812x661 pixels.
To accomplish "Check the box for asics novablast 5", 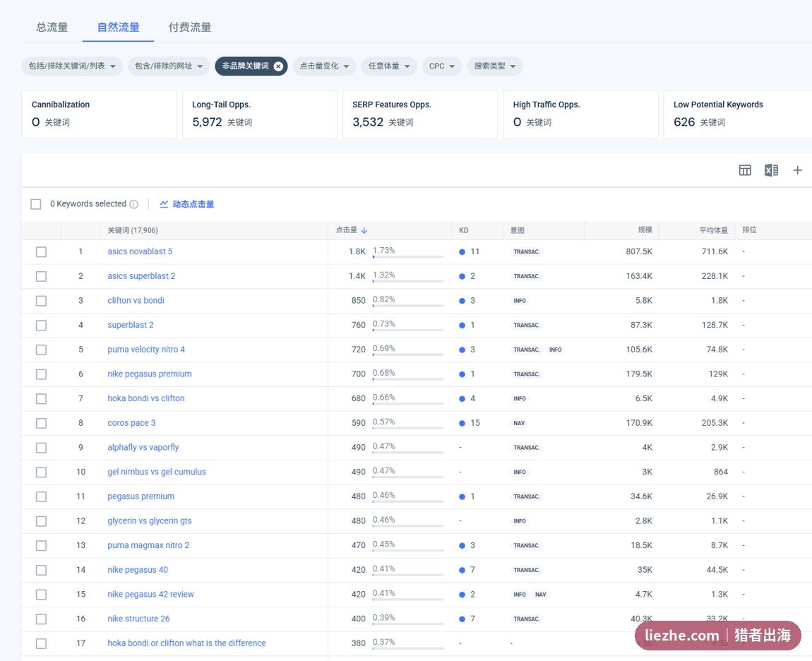I will (x=41, y=252).
